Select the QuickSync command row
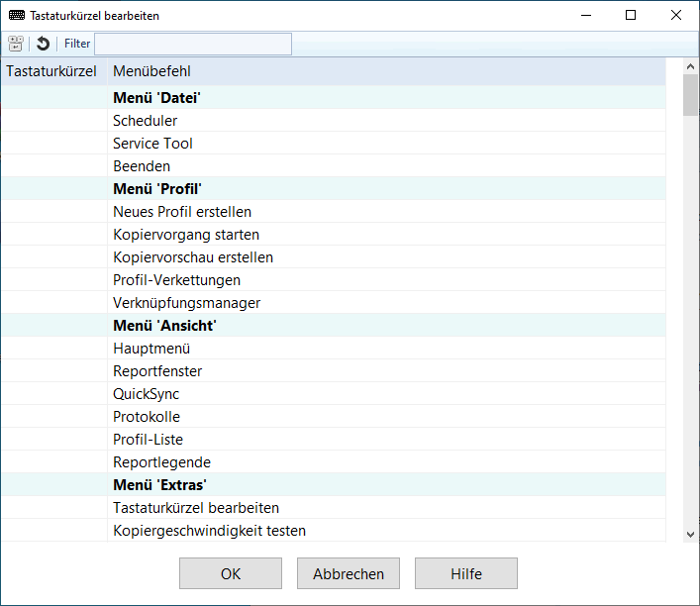Image resolution: width=700 pixels, height=606 pixels. point(146,394)
